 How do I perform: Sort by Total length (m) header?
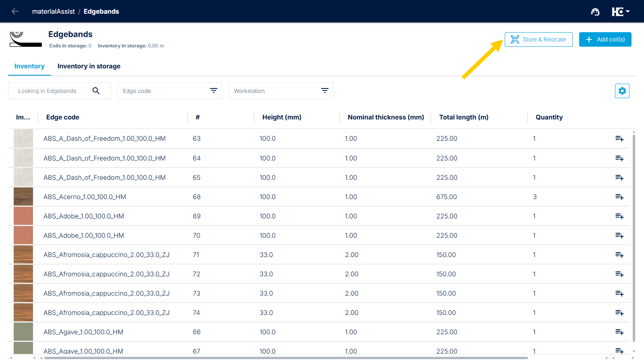pos(464,117)
